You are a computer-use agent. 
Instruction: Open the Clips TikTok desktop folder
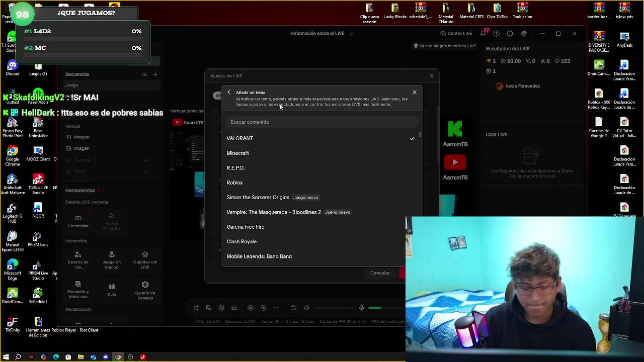click(497, 11)
